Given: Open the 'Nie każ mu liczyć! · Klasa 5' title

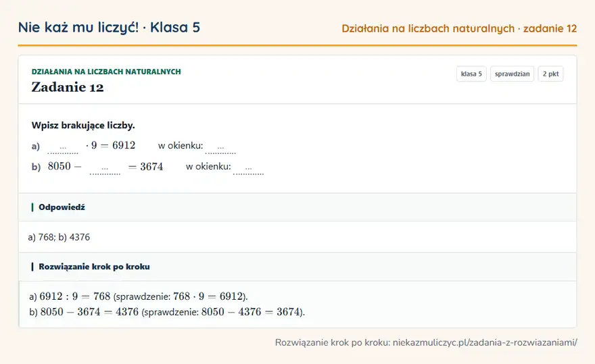Looking at the screenshot, I should 109,27.
